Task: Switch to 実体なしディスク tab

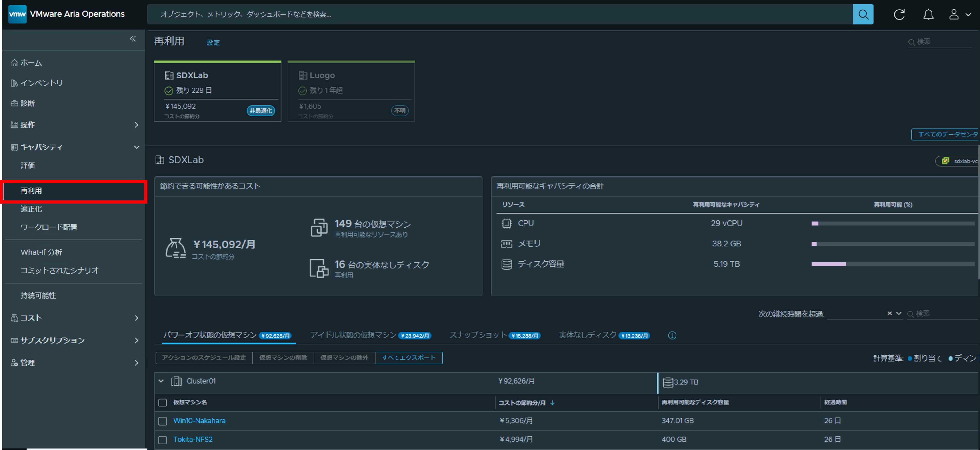Action: tap(604, 335)
